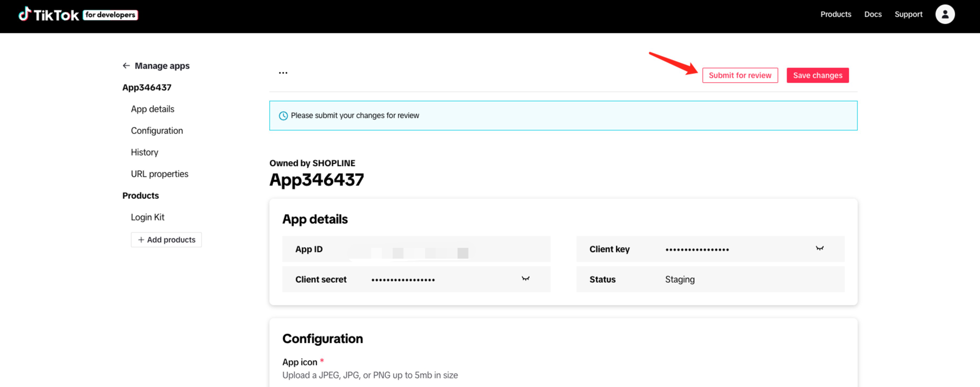Image resolution: width=980 pixels, height=387 pixels.
Task: Click the Products sidebar heading
Action: 140,196
